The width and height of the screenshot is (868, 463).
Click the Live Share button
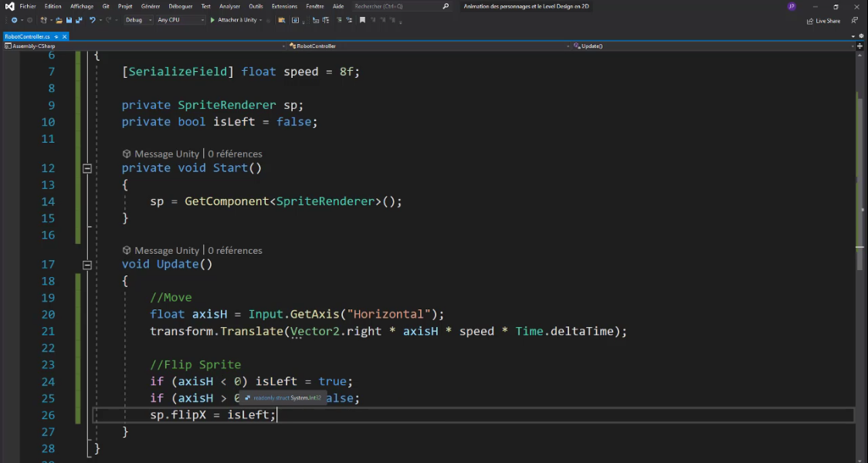823,21
